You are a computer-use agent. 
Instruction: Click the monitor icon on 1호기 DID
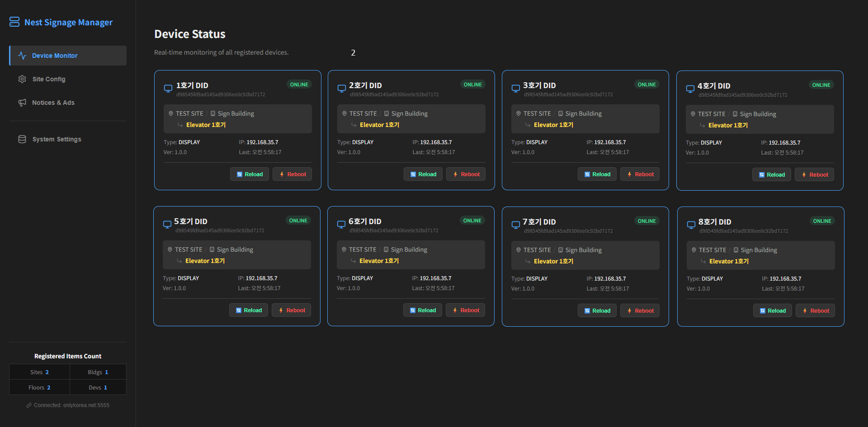click(168, 89)
